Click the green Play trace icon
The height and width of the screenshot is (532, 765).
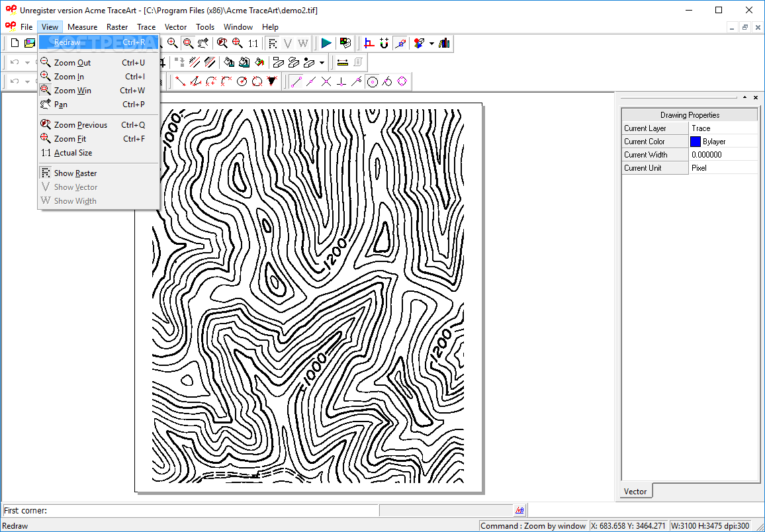(326, 43)
